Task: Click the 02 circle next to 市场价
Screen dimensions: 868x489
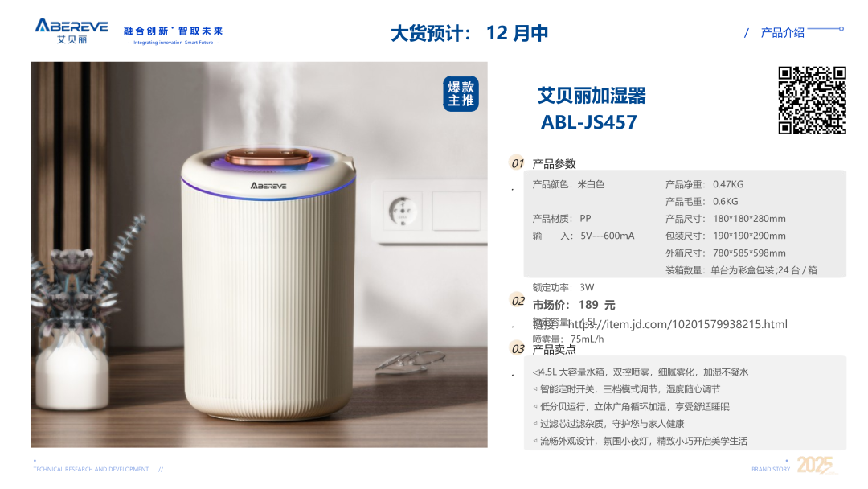Action: pos(518,301)
